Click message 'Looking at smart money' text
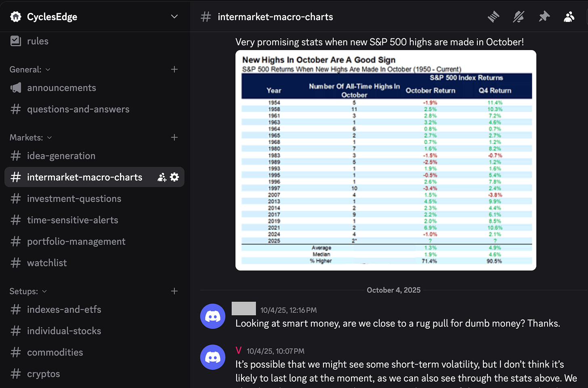This screenshot has width=588, height=388. tap(398, 323)
